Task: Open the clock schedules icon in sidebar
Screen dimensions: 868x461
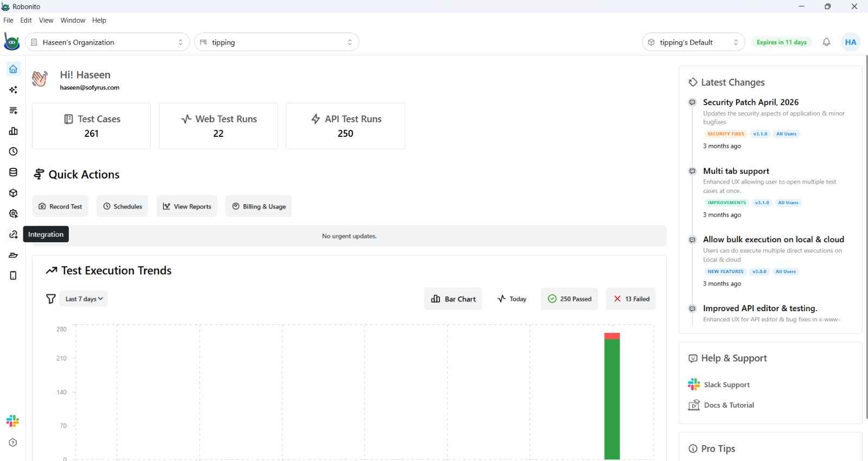Action: 13,151
